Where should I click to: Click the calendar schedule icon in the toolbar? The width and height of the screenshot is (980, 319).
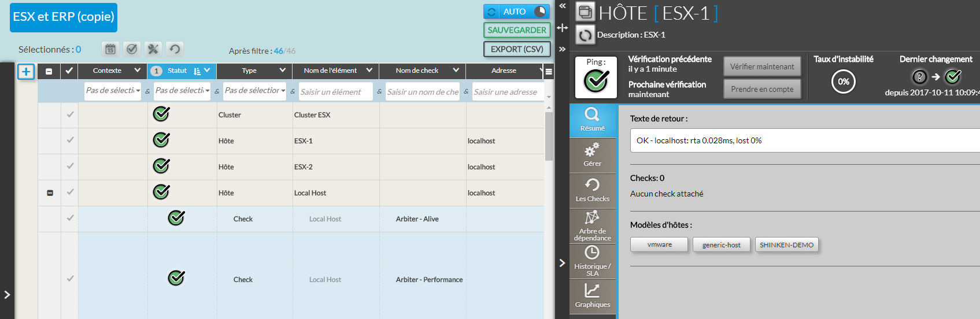point(110,49)
